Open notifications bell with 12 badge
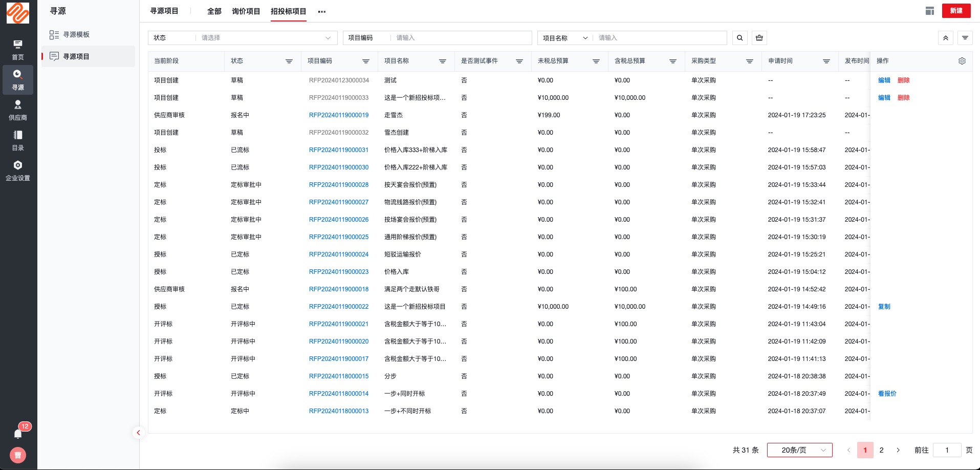The width and height of the screenshot is (980, 470). (x=18, y=433)
